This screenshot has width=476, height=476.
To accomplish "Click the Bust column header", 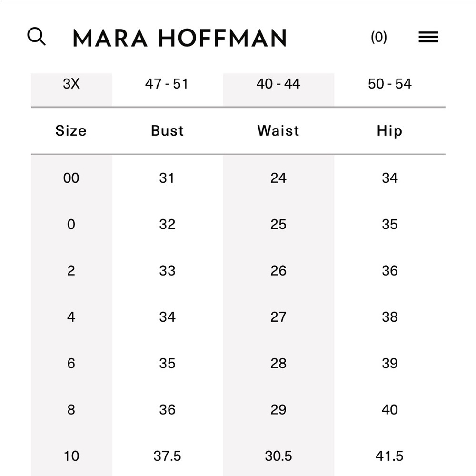I will coord(167,130).
